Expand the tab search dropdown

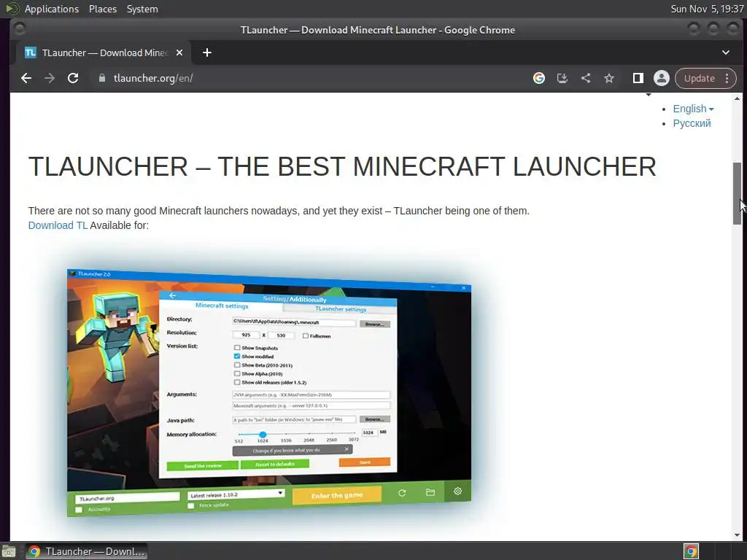pyautogui.click(x=726, y=52)
